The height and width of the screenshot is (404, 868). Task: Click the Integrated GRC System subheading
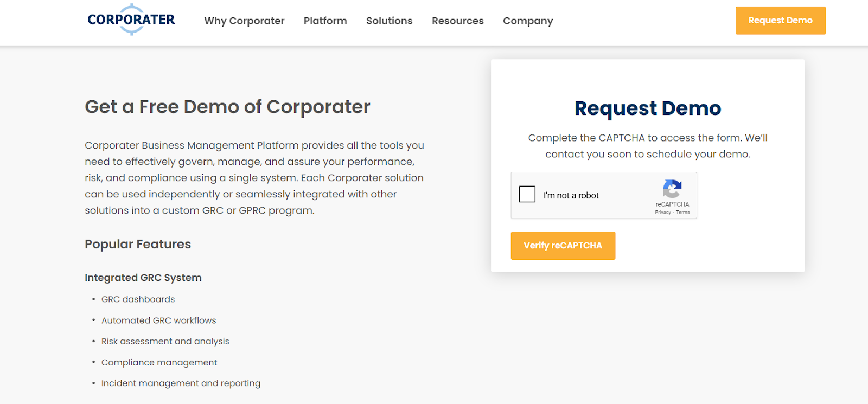[143, 278]
